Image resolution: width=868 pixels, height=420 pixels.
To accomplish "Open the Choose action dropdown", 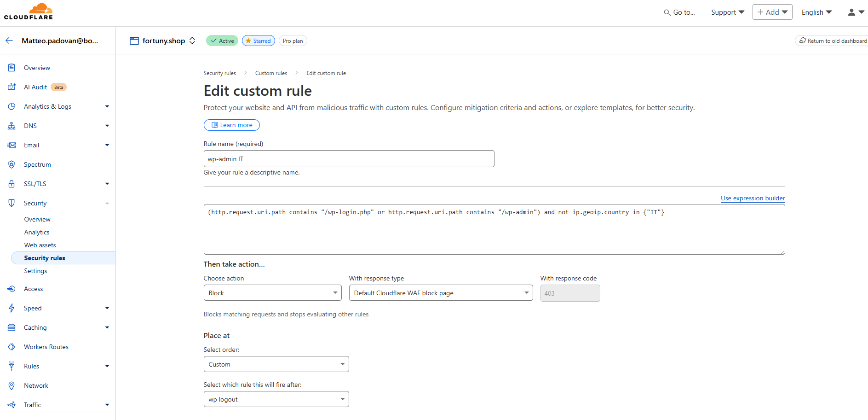I will coord(272,293).
